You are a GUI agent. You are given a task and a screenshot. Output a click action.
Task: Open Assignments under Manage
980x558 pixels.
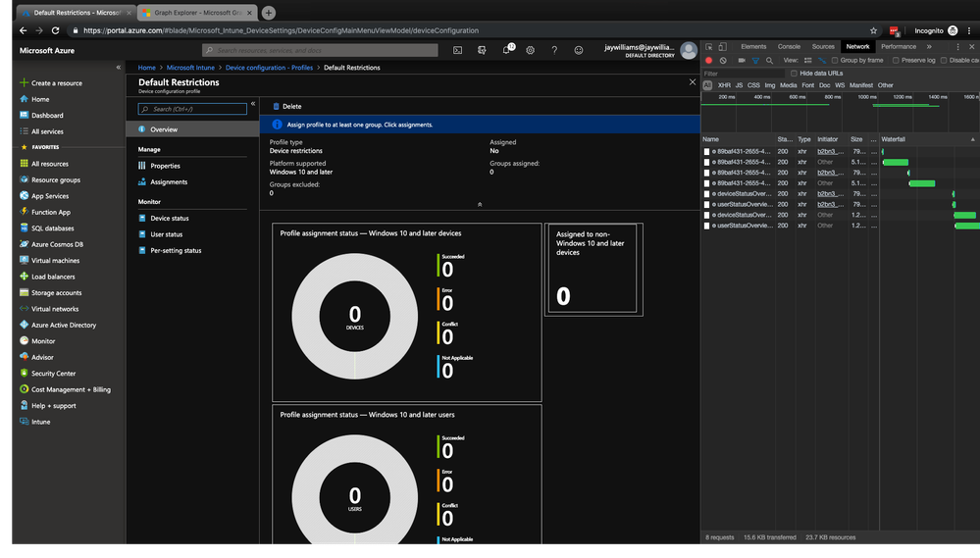(169, 181)
